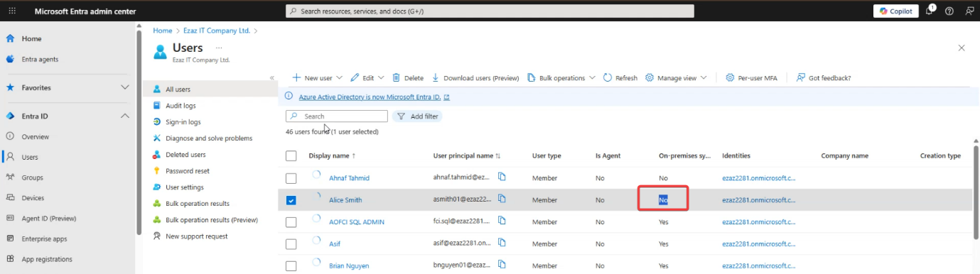This screenshot has width=980, height=274.
Task: Tick the checkbox for Asif
Action: (x=291, y=244)
